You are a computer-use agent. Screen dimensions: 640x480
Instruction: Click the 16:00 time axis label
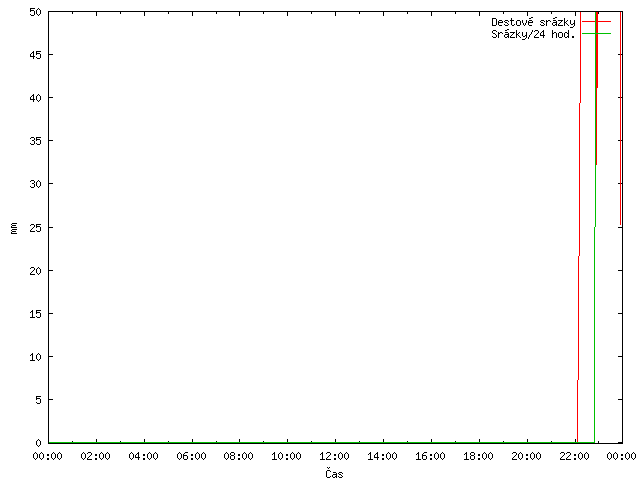(x=431, y=456)
